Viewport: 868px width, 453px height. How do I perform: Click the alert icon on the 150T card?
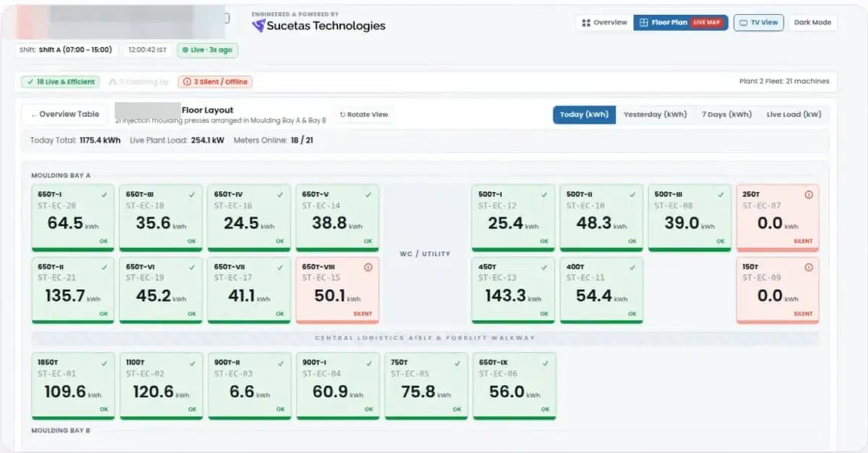pos(809,267)
